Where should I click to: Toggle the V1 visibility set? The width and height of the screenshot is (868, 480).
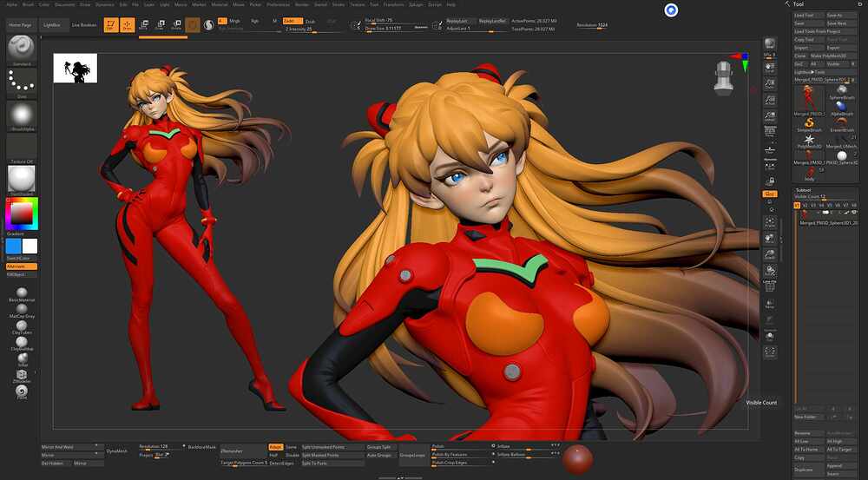[x=797, y=206]
